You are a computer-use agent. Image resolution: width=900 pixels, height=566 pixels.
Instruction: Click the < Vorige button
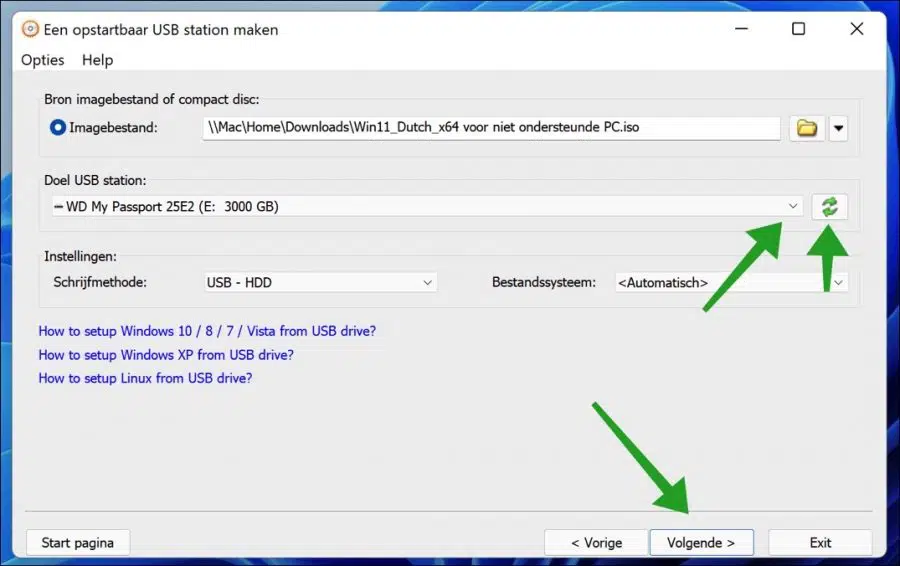pyautogui.click(x=597, y=542)
